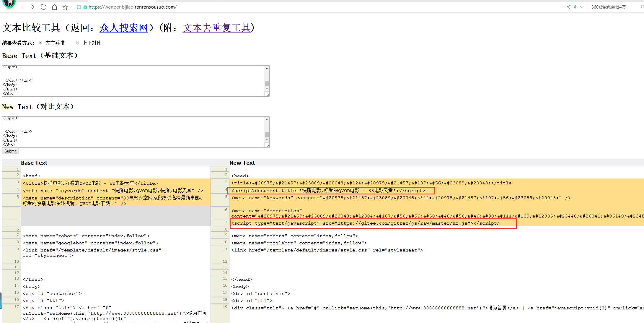
Task: Go to the browser home page icon
Action: pyautogui.click(x=54, y=7)
